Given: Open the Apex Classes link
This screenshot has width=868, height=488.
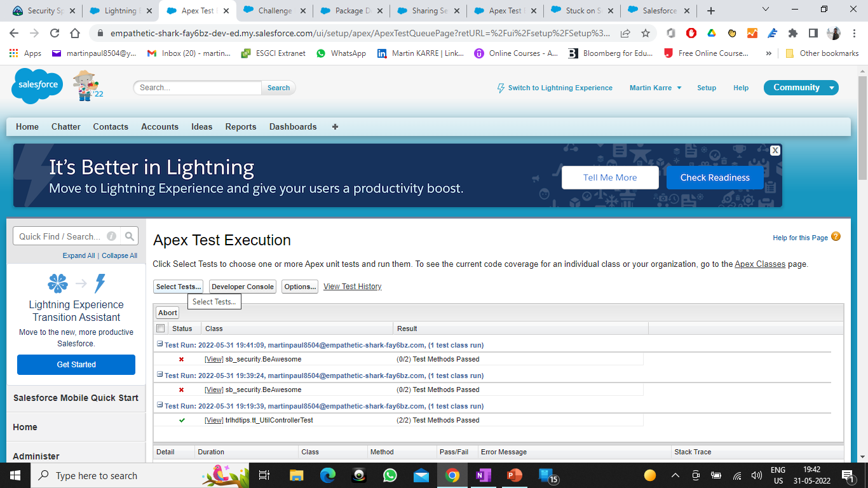Looking at the screenshot, I should coord(760,264).
